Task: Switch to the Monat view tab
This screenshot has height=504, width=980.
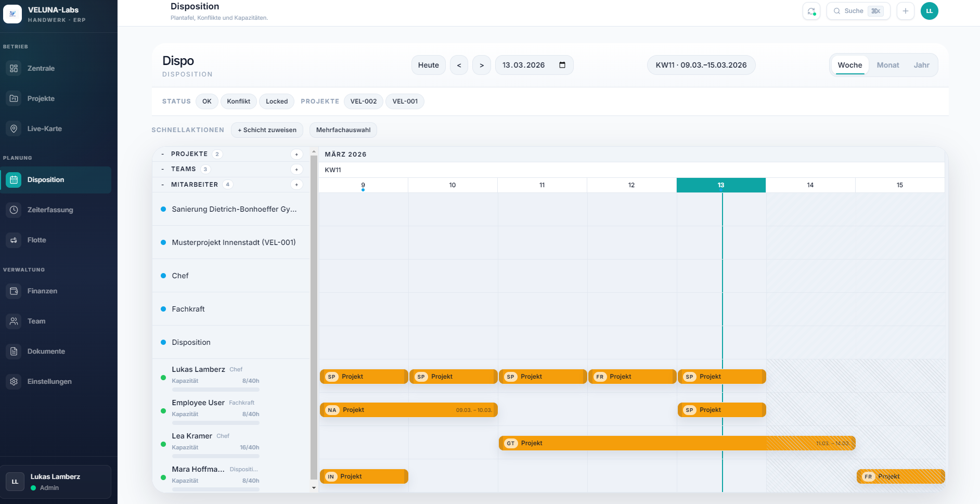Action: [888, 64]
